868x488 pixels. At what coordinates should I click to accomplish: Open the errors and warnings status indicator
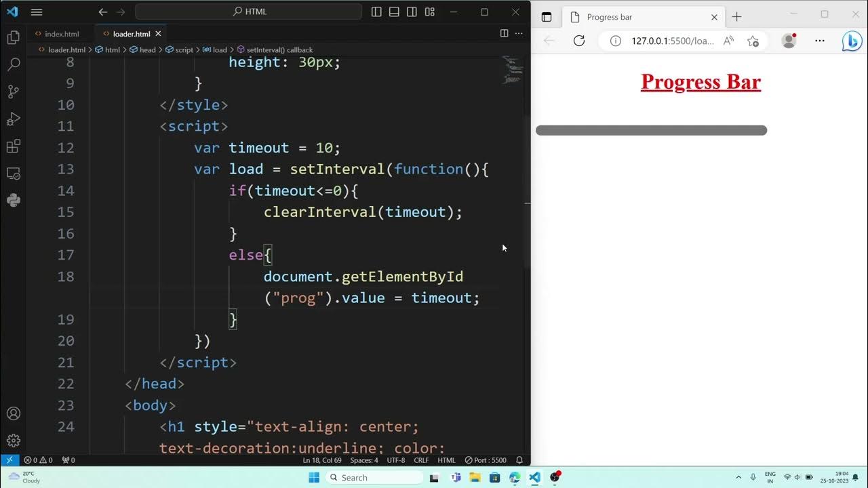38,460
